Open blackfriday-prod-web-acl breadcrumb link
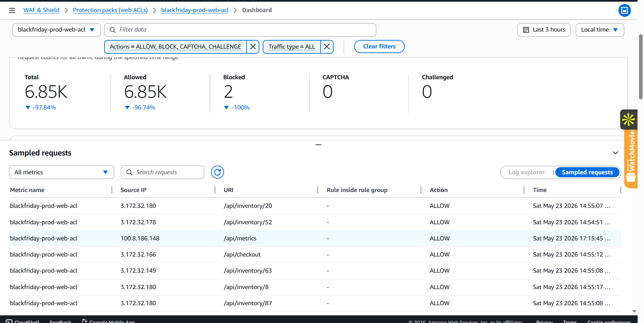Image resolution: width=644 pixels, height=323 pixels. tap(195, 10)
